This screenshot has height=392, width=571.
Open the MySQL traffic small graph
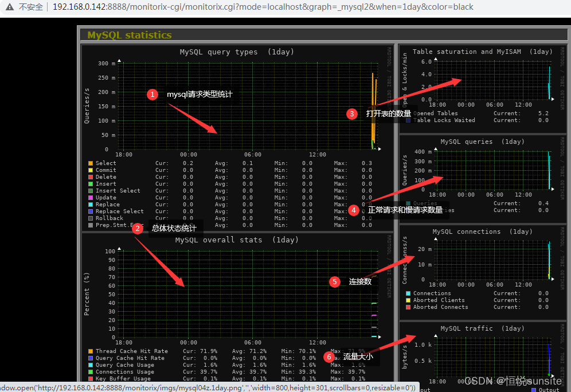click(483, 356)
